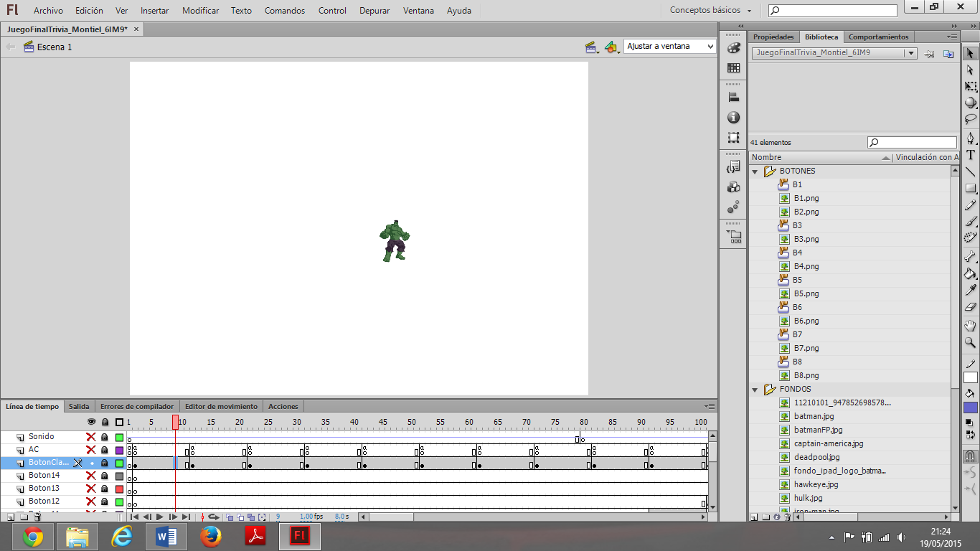The image size is (980, 551).
Task: Select the Paint Bucket tool
Action: click(x=971, y=273)
